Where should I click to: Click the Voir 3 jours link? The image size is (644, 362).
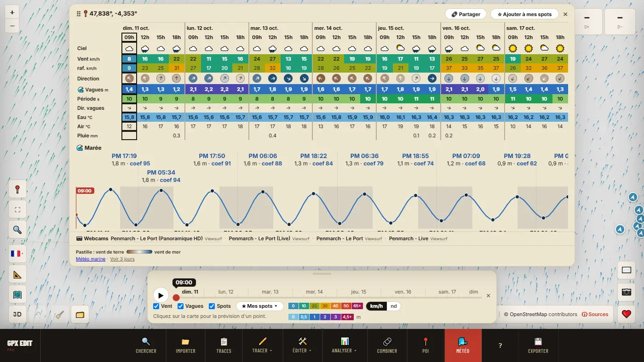122,259
